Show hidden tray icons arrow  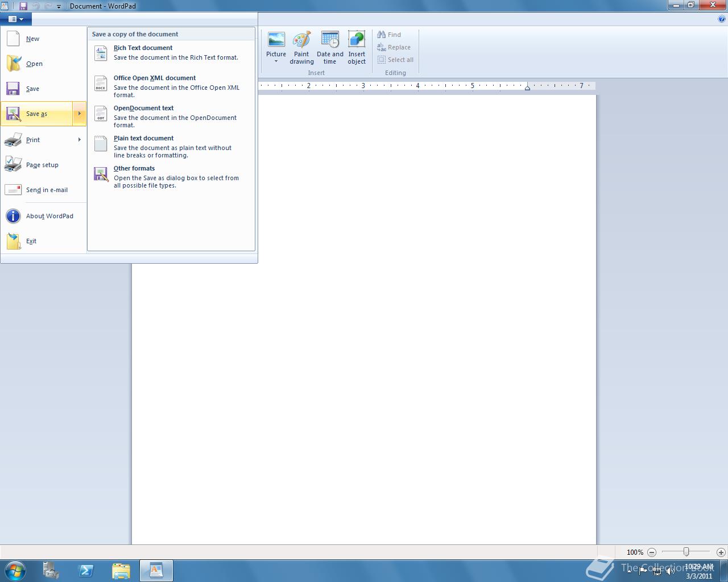click(x=629, y=571)
